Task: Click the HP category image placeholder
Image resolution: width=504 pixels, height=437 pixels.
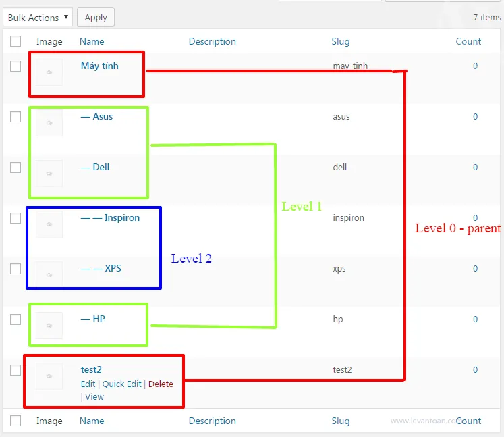Action: point(49,326)
